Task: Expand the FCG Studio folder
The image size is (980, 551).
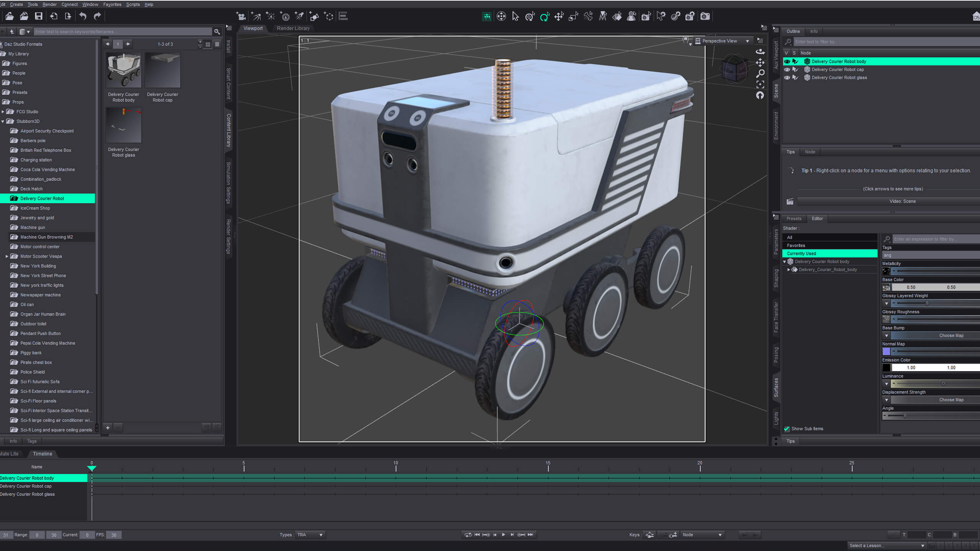Action: click(3, 112)
